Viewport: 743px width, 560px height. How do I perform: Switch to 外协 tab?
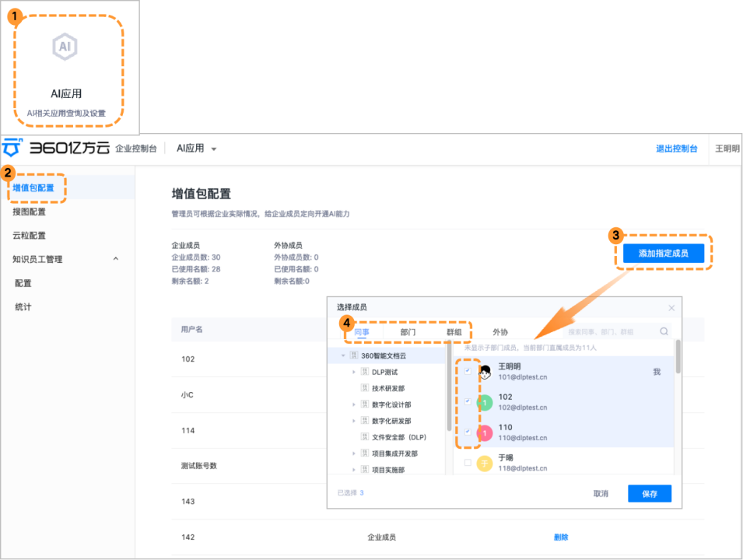pos(500,332)
